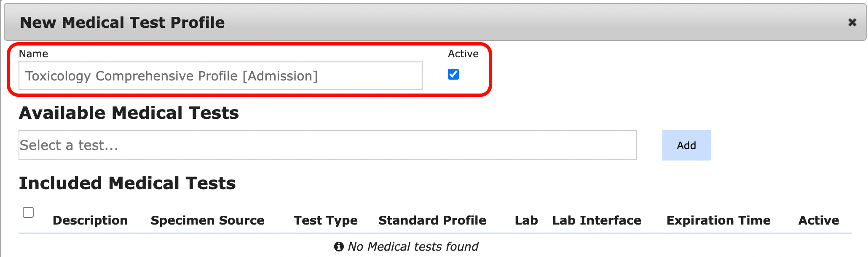Sort by the Description column header
The height and width of the screenshot is (257, 868).
tap(90, 220)
